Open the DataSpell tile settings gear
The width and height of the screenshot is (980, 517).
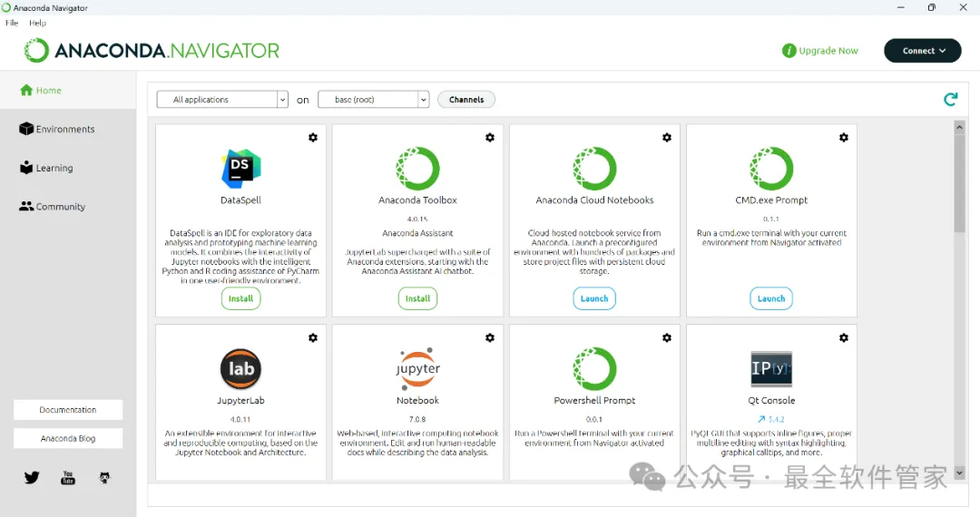click(x=313, y=137)
